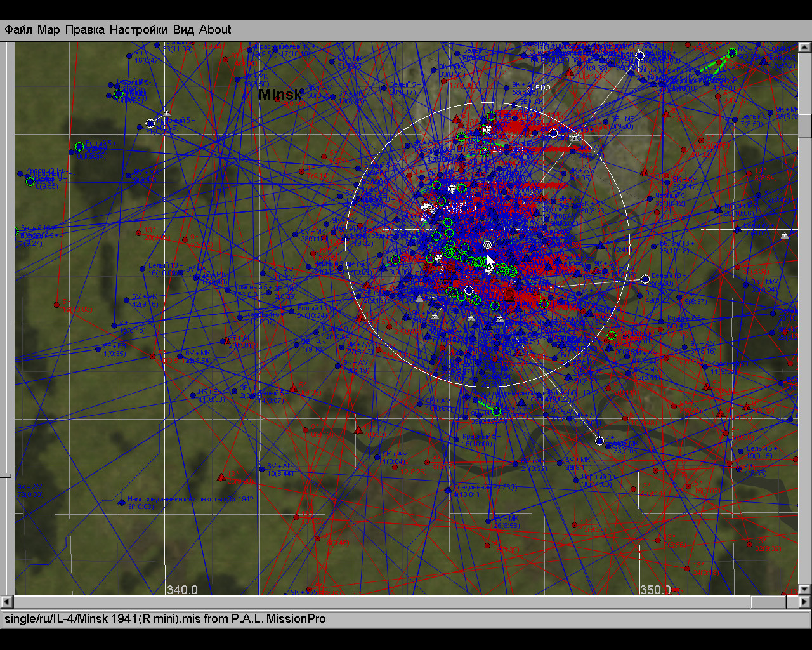Click the vertical scrollbar up arrow
812x650 pixels.
(804, 48)
